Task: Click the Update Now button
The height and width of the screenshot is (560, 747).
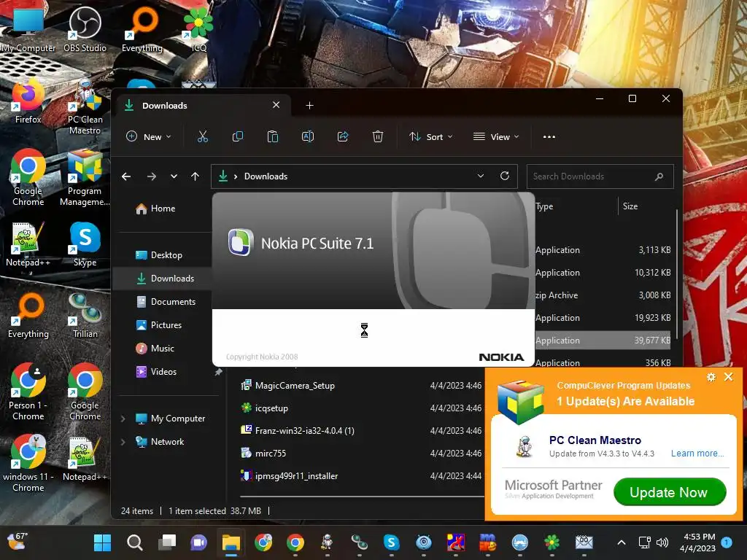Action: 670,492
